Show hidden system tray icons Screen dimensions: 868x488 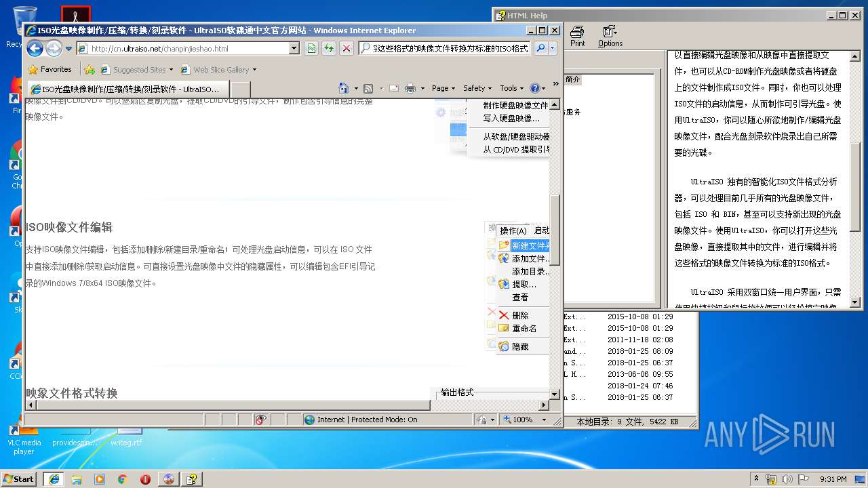point(757,479)
